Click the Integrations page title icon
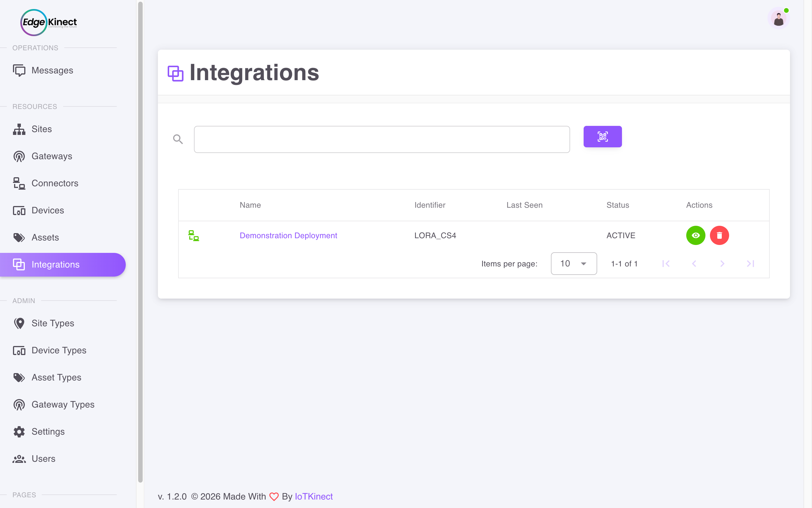Screen dimensions: 812x508 175,73
